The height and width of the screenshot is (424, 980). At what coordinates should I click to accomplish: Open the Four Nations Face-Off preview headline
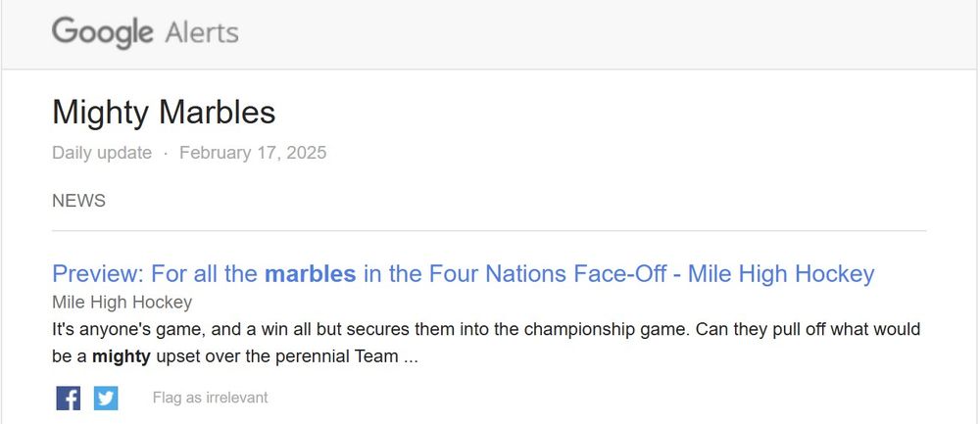click(x=463, y=273)
